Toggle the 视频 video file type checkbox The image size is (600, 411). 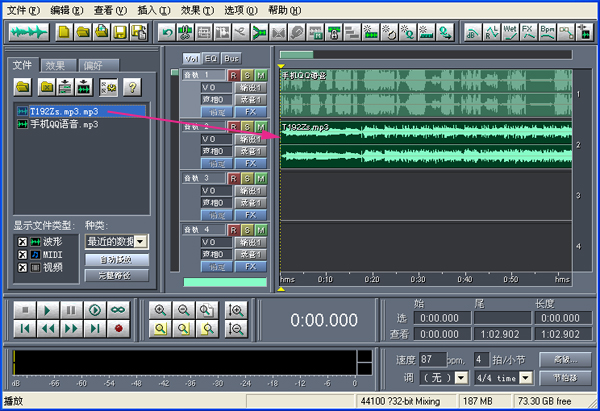point(23,268)
